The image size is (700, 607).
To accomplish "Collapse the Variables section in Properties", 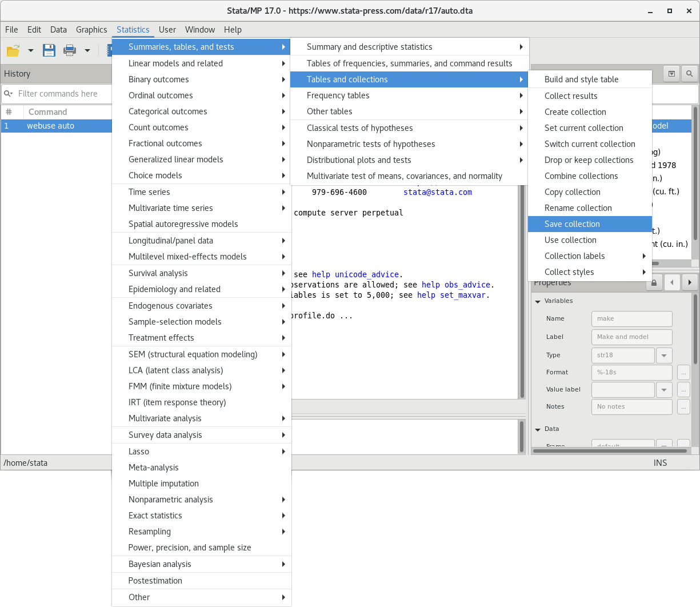I will coord(538,301).
